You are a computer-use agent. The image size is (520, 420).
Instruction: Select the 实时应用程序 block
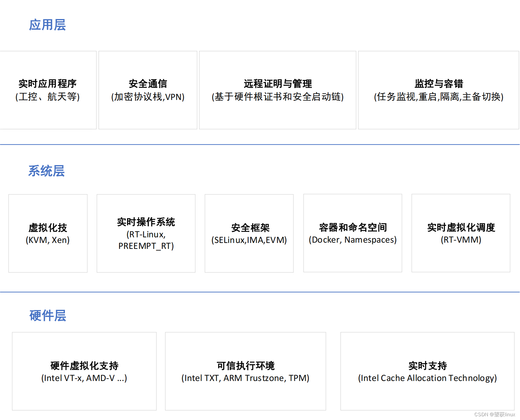48,90
